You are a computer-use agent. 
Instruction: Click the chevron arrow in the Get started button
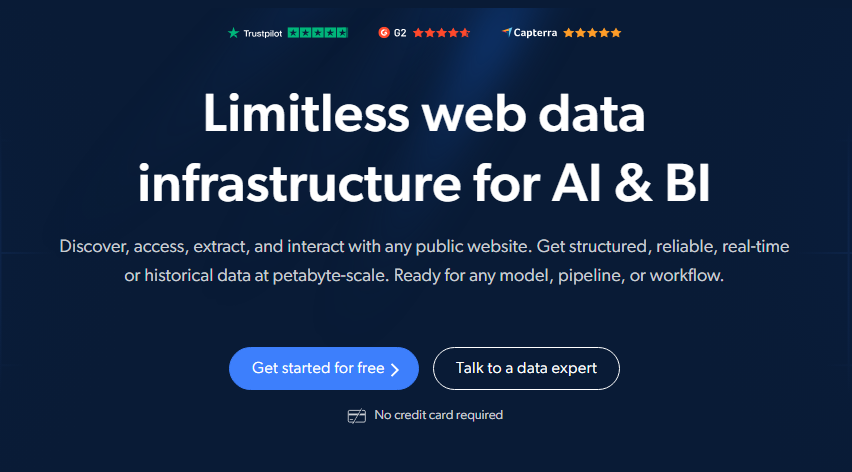point(395,369)
